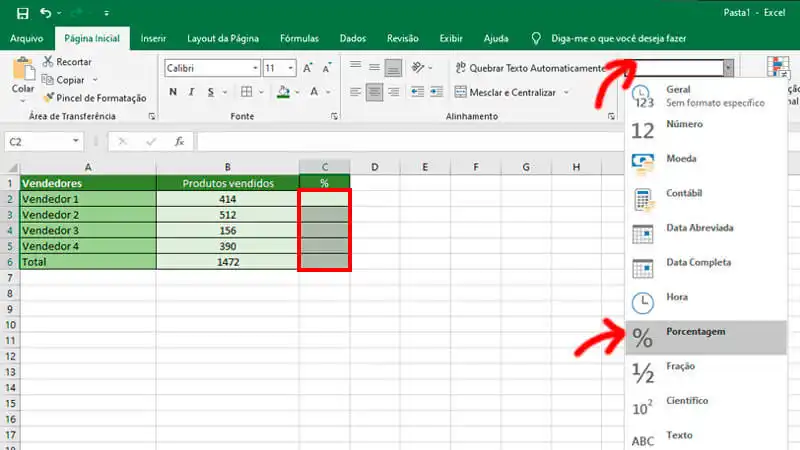The width and height of the screenshot is (800, 450).
Task: Open the Ajuda tab
Action: [x=496, y=39]
